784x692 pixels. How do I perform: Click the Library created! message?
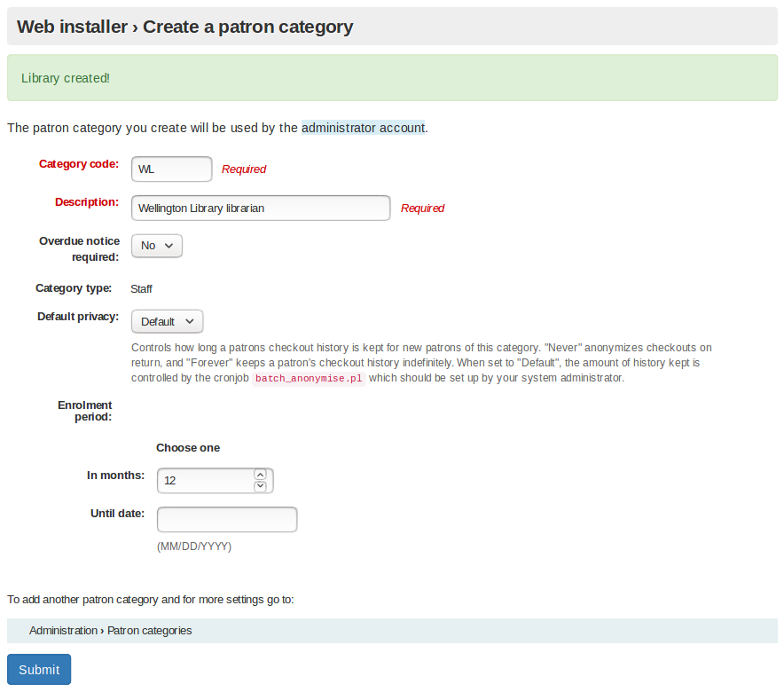(x=66, y=78)
